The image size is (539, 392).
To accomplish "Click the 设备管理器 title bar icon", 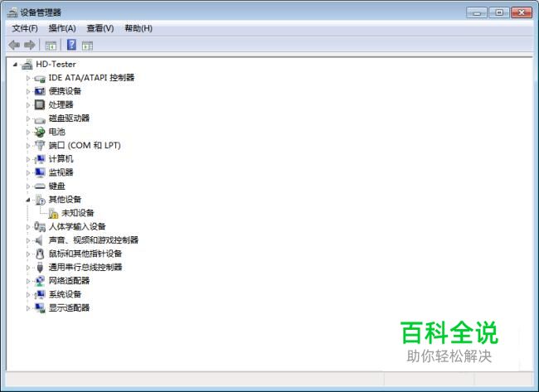I will (12, 12).
